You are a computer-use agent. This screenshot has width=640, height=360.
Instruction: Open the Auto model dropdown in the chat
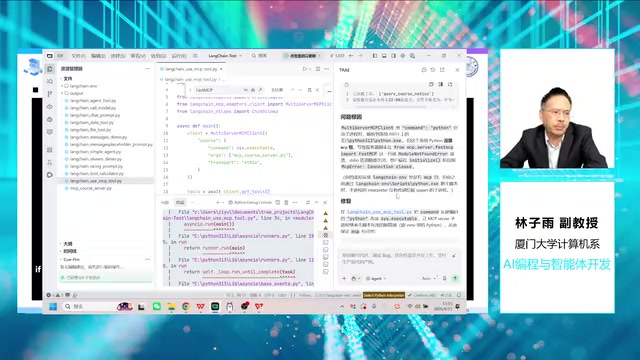click(429, 278)
